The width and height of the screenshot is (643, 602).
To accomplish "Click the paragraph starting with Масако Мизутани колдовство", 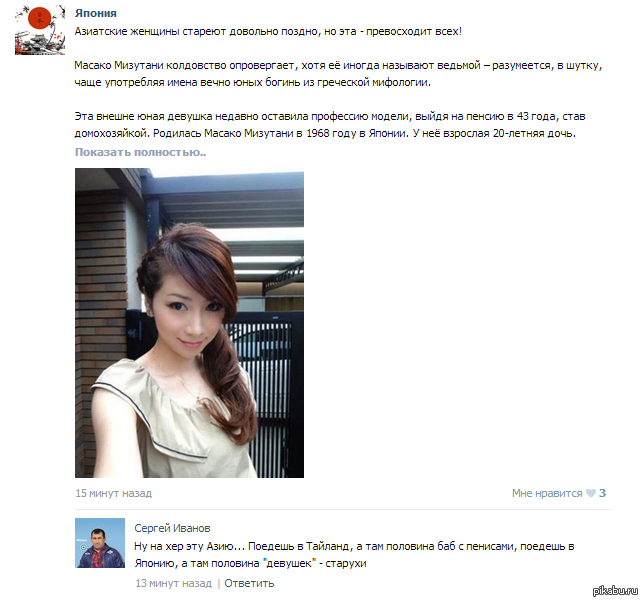I will tap(338, 74).
